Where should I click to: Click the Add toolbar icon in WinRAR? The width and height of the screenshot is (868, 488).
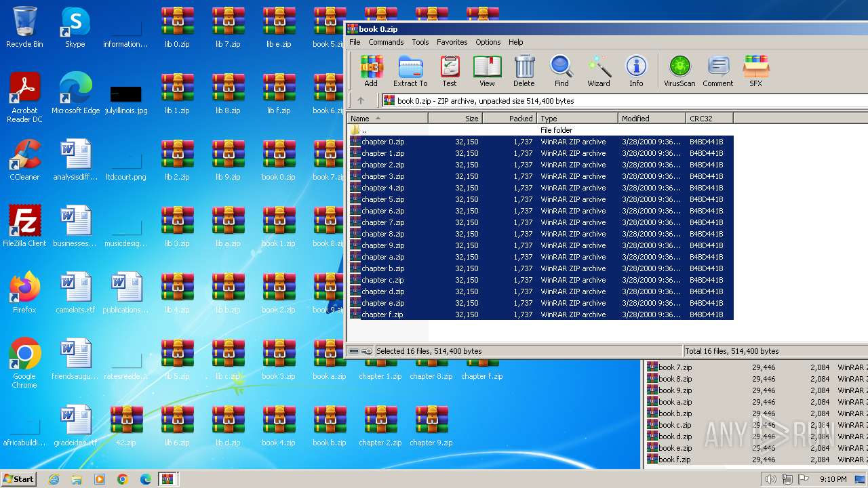pyautogui.click(x=371, y=71)
